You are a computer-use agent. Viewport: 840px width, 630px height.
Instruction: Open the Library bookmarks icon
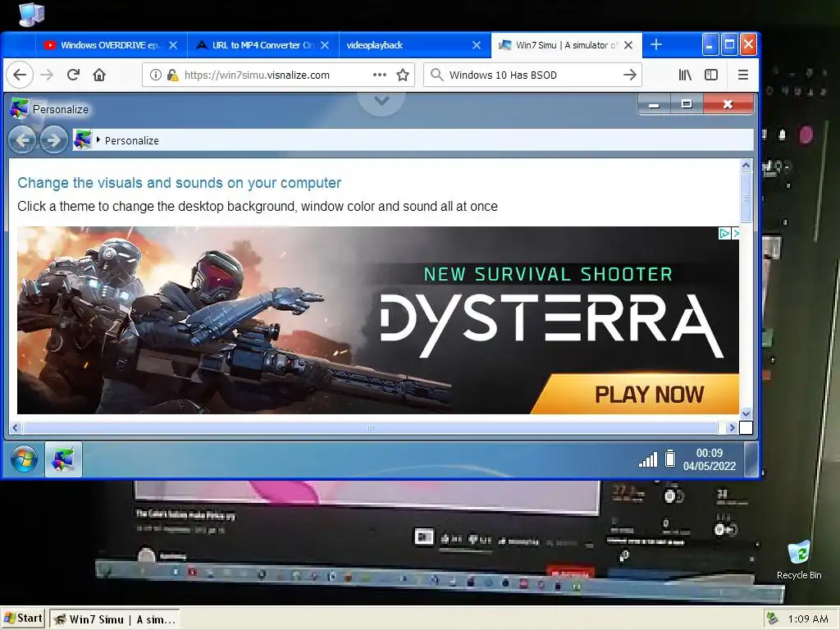point(685,75)
